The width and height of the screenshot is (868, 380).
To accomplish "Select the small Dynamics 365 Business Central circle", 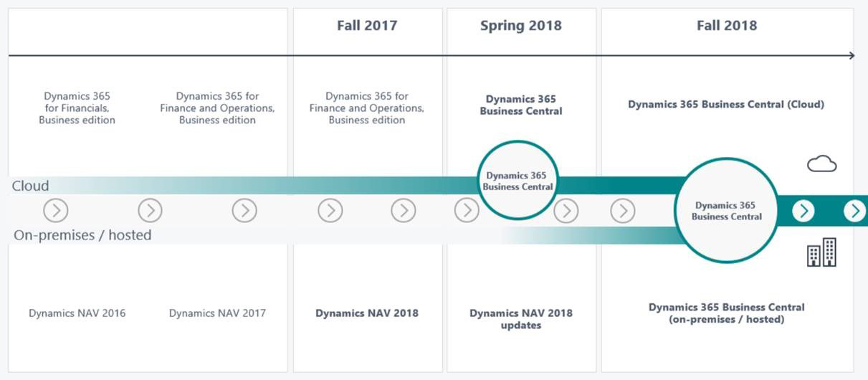I will (x=518, y=180).
